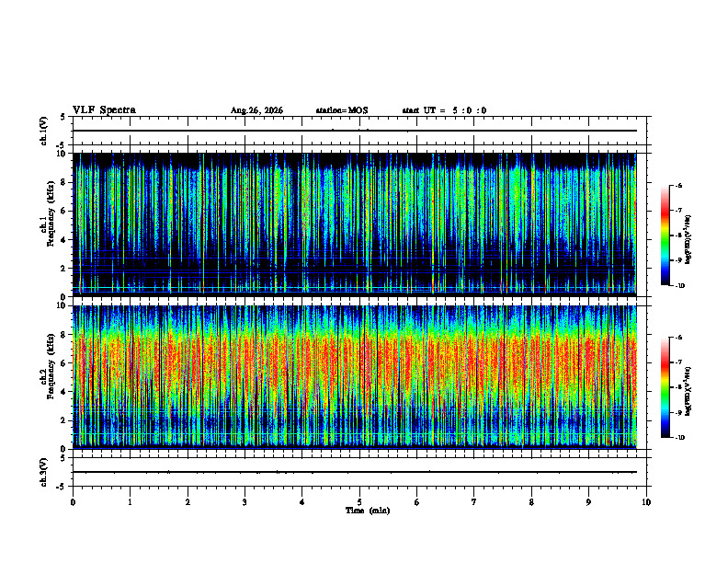
Task: Click the ch.1 spectrogram color bar
Action: tap(665, 236)
